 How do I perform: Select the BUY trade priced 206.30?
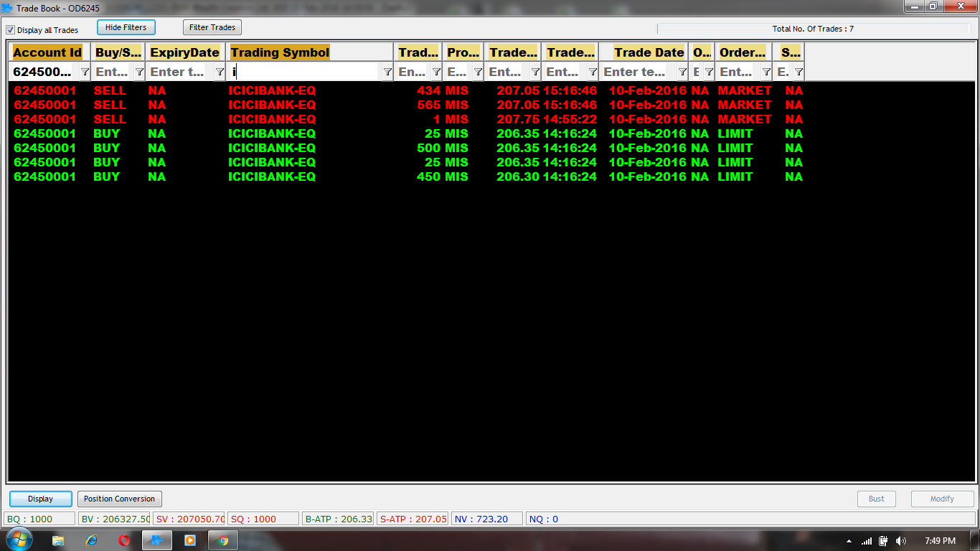tap(405, 176)
